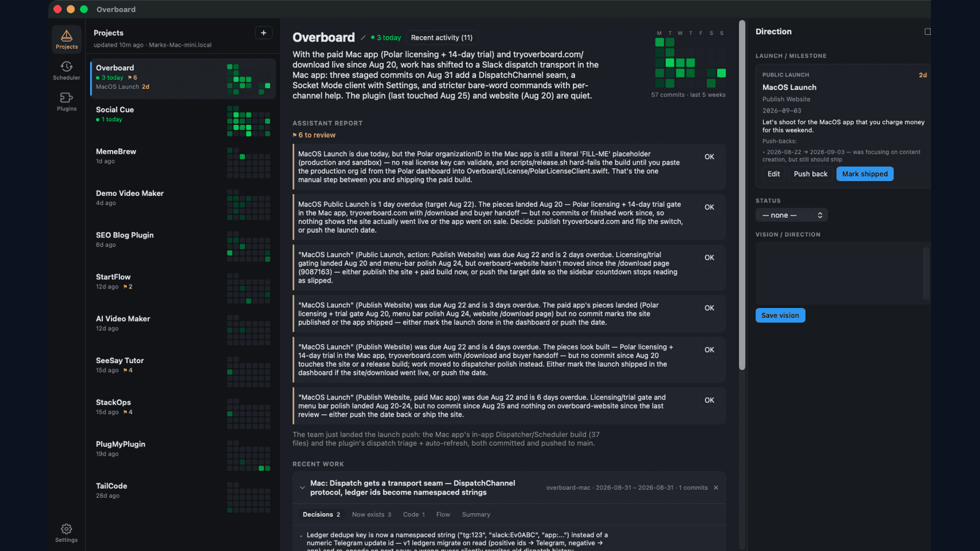Select the StartFlow project
The height and width of the screenshot is (551, 980).
point(183,288)
